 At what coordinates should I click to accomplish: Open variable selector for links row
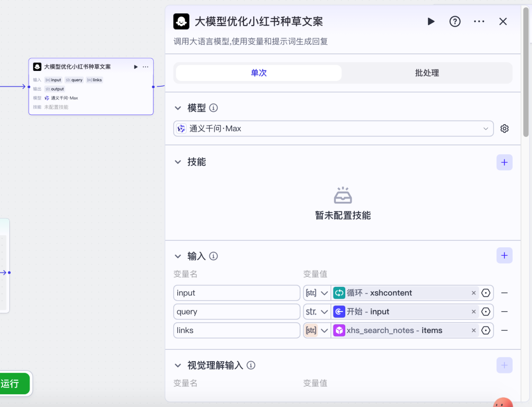click(486, 330)
